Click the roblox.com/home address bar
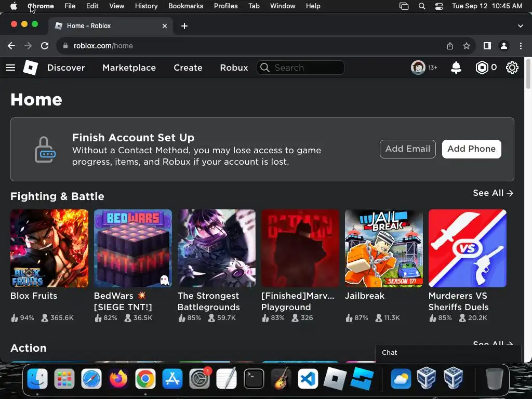The image size is (532, 399). (x=251, y=46)
